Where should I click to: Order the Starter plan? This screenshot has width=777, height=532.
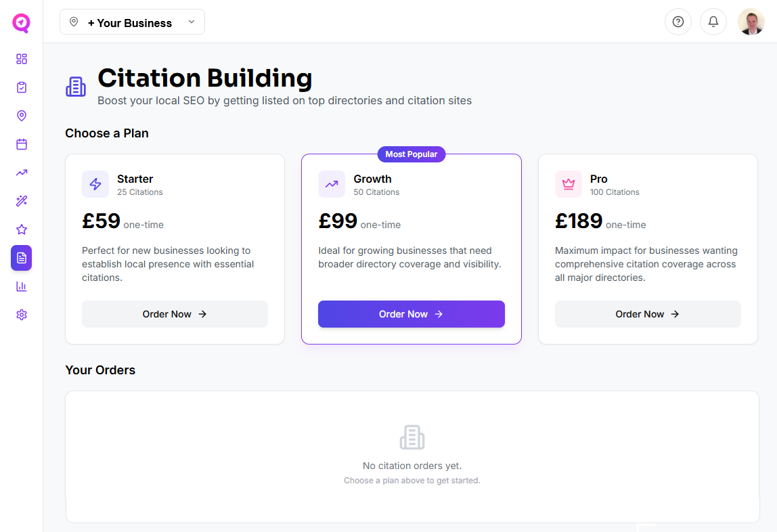(x=175, y=314)
